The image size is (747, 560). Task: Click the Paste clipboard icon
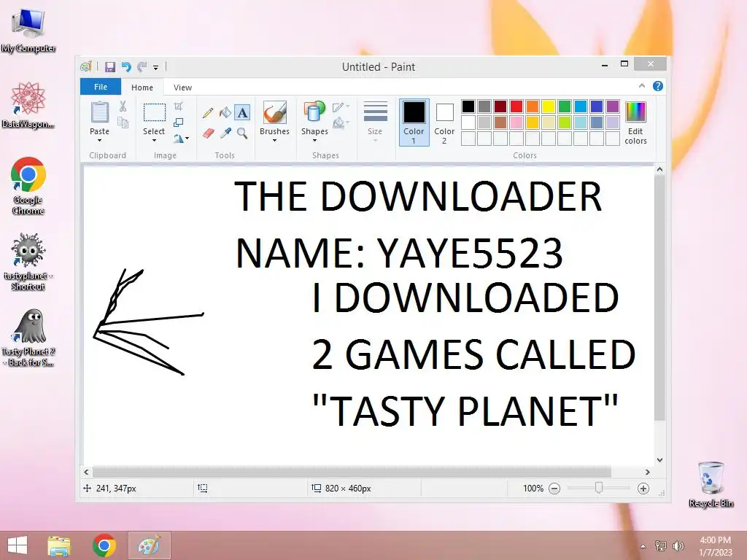click(99, 113)
